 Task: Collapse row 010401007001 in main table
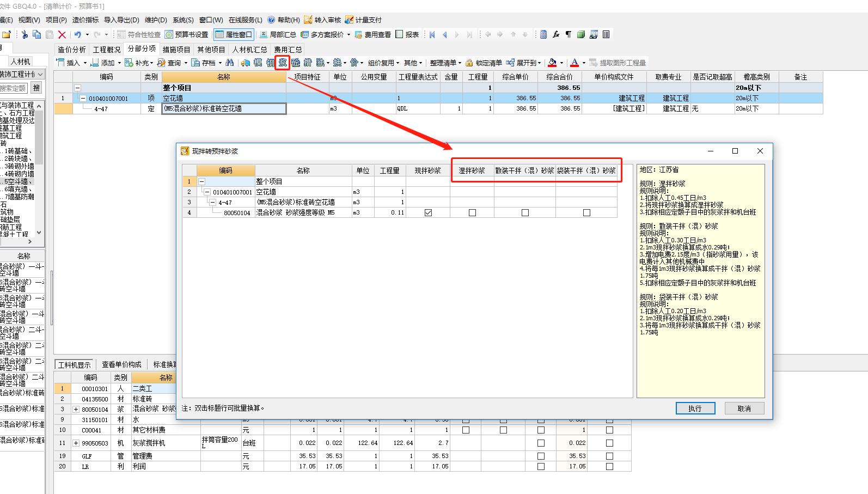(83, 99)
